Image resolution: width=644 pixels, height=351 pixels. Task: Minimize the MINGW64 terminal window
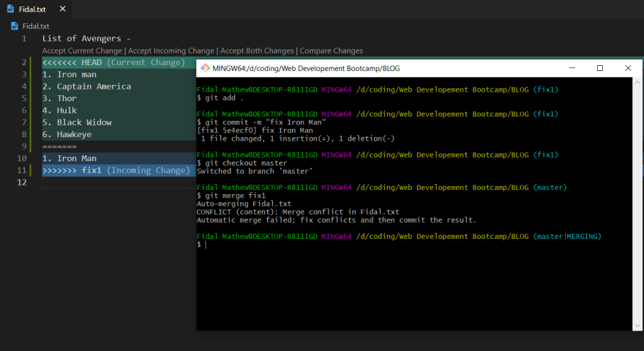[x=572, y=68]
